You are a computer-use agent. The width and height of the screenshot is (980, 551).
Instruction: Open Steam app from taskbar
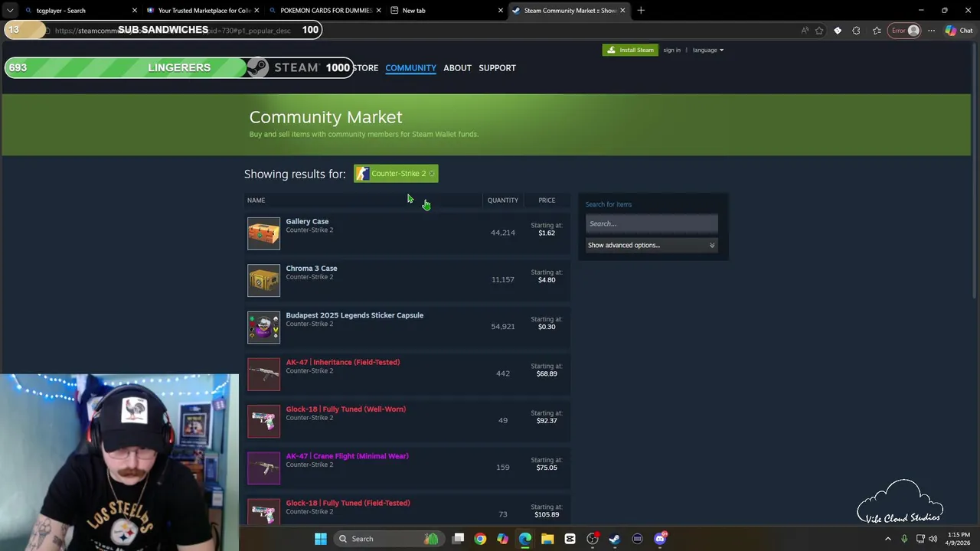click(615, 539)
